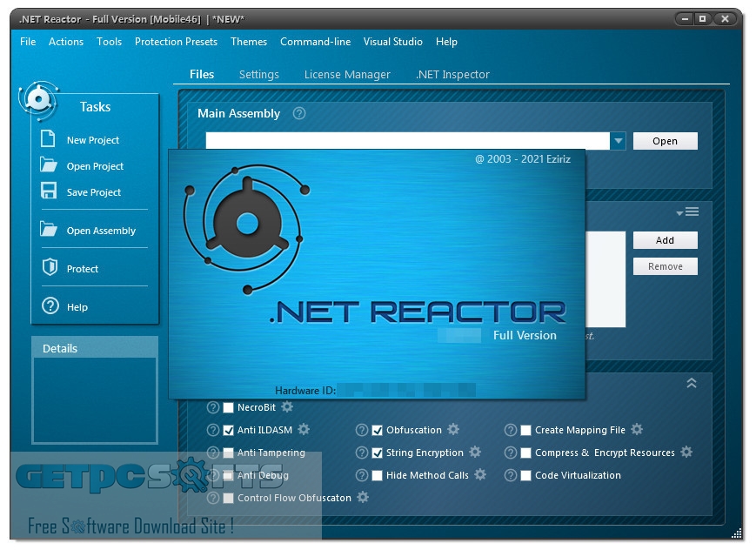Open Obfuscation settings gear
Viewport: 756px width, 550px height.
453,429
